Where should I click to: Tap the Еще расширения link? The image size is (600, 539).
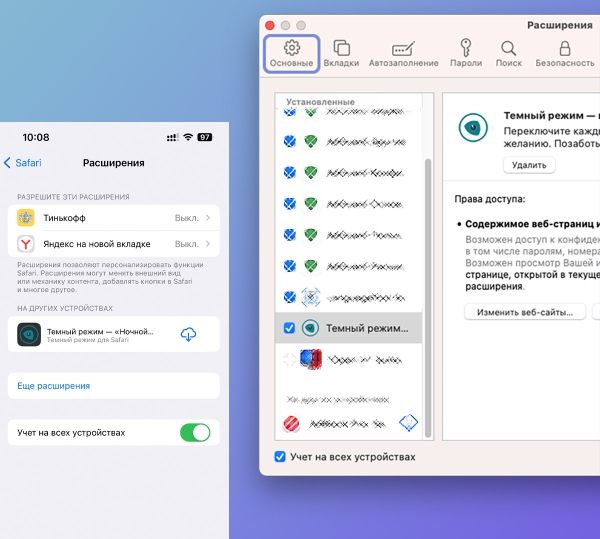coord(54,386)
